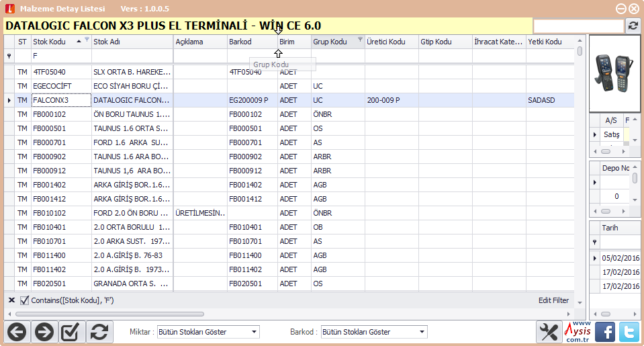Screen dimensions: 644x346
Task: Click the 2.0 A.GİRİŞ B. 76-83 cell
Action: click(x=132, y=255)
